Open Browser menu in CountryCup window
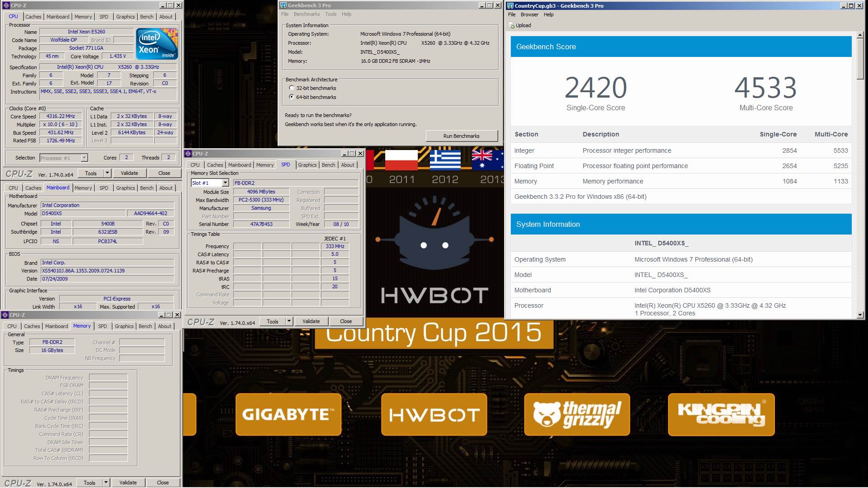The width and height of the screenshot is (868, 488). (x=529, y=14)
